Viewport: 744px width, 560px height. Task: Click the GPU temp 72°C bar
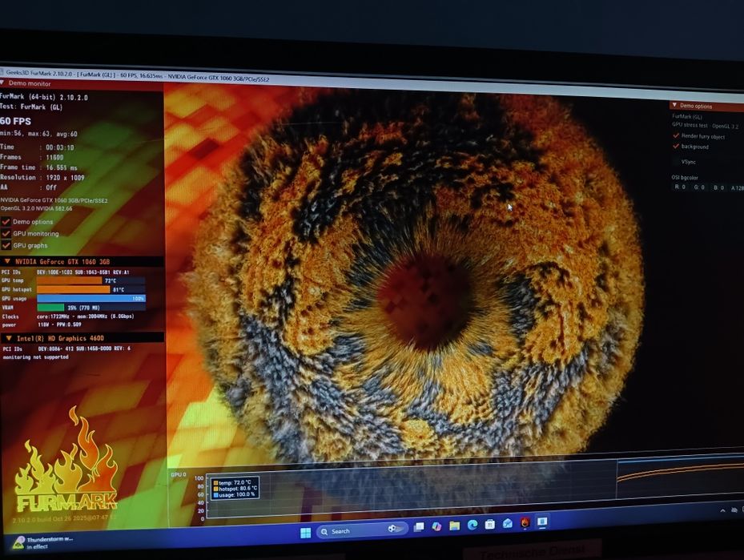(91, 280)
